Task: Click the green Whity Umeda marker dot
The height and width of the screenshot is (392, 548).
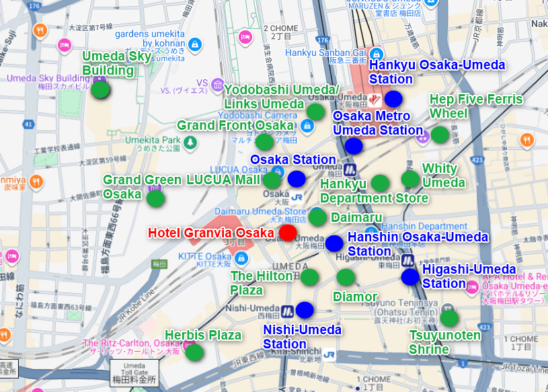Action: 410,179
